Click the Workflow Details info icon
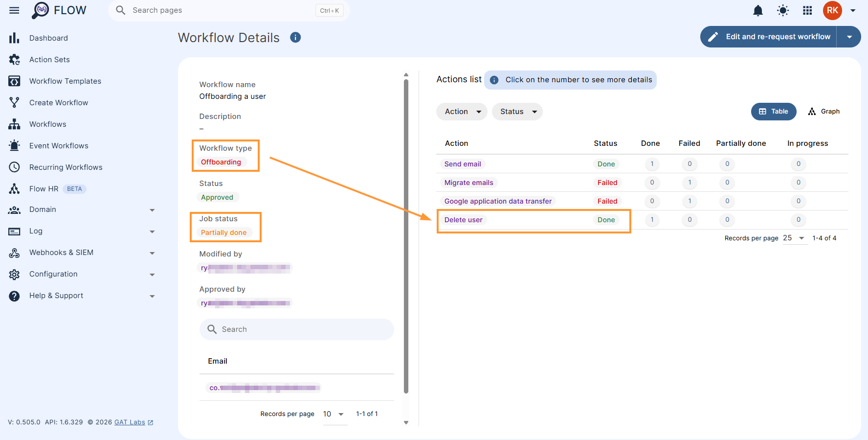Viewport: 868px width, 440px height. 295,37
